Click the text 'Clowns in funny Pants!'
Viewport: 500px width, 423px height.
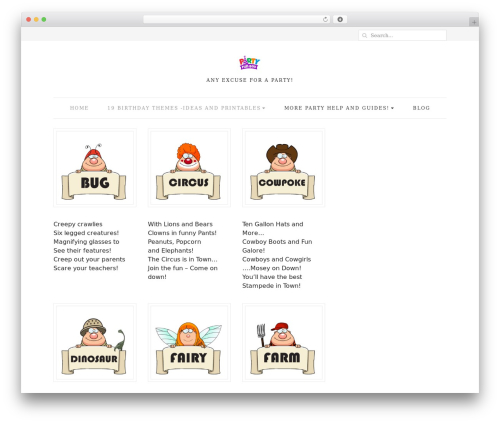coord(182,233)
